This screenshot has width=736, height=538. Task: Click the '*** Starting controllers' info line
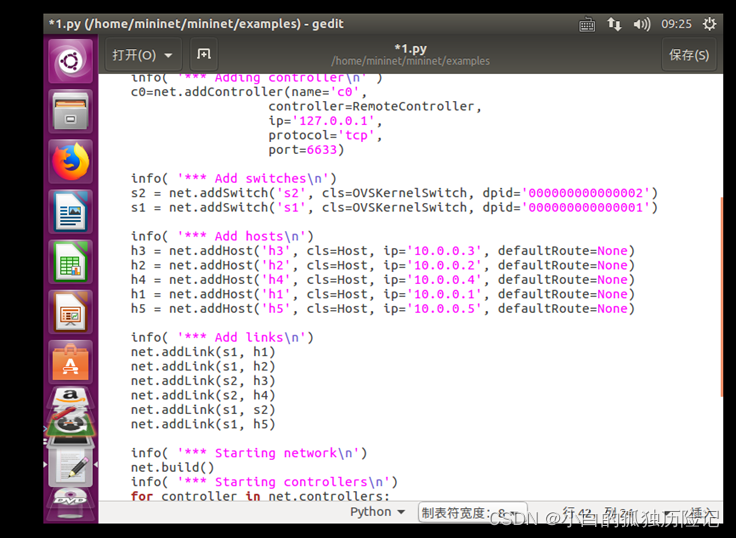coord(264,483)
